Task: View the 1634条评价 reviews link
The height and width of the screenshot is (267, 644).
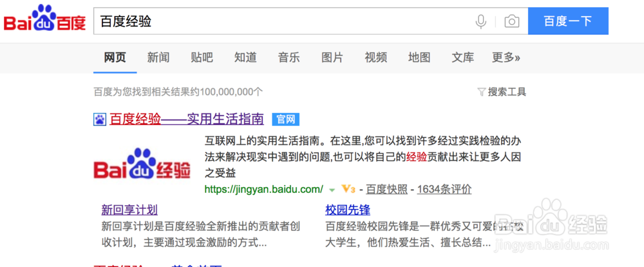Action: [444, 190]
